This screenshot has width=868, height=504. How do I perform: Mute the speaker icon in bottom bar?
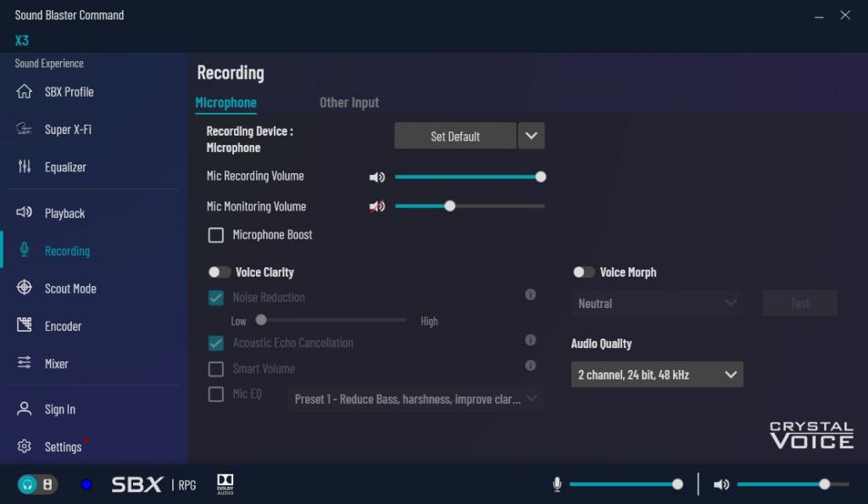click(x=721, y=484)
